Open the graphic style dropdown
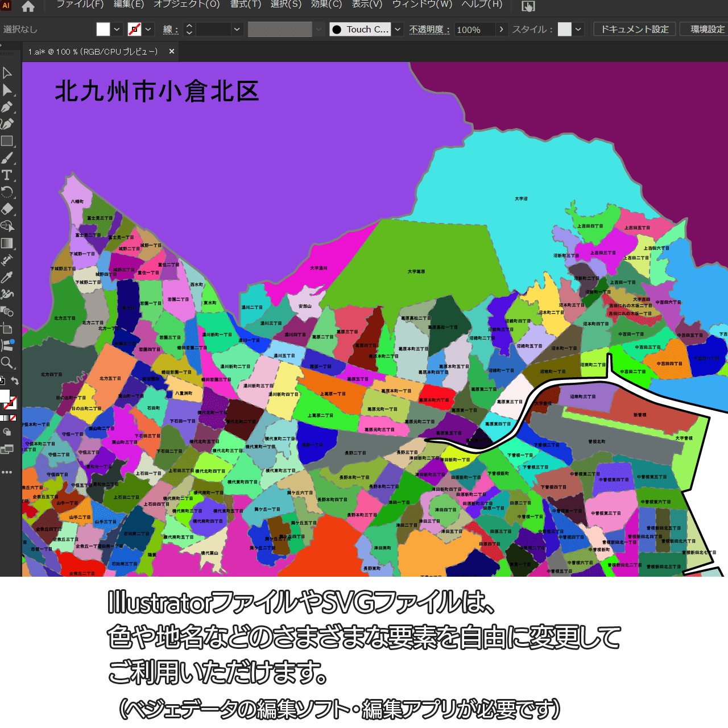The height and width of the screenshot is (728, 728). [578, 29]
